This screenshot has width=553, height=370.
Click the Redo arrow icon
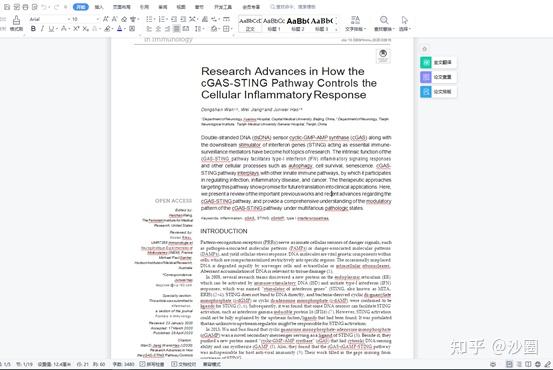click(x=56, y=7)
